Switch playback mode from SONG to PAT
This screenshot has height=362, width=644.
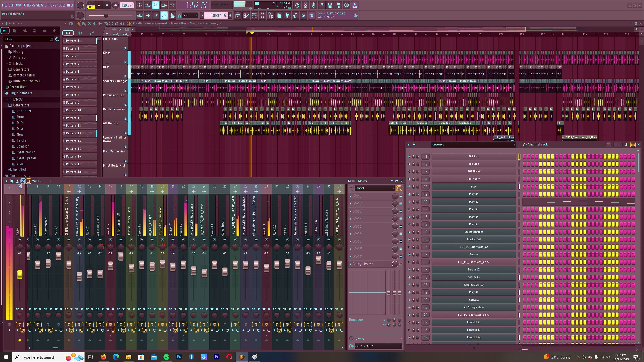[91, 4]
